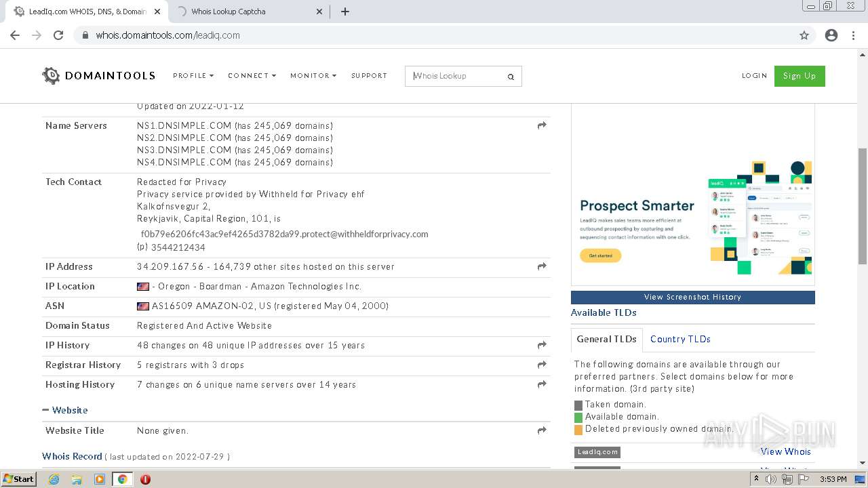Click the LOGIN link
868x488 pixels.
coord(754,76)
